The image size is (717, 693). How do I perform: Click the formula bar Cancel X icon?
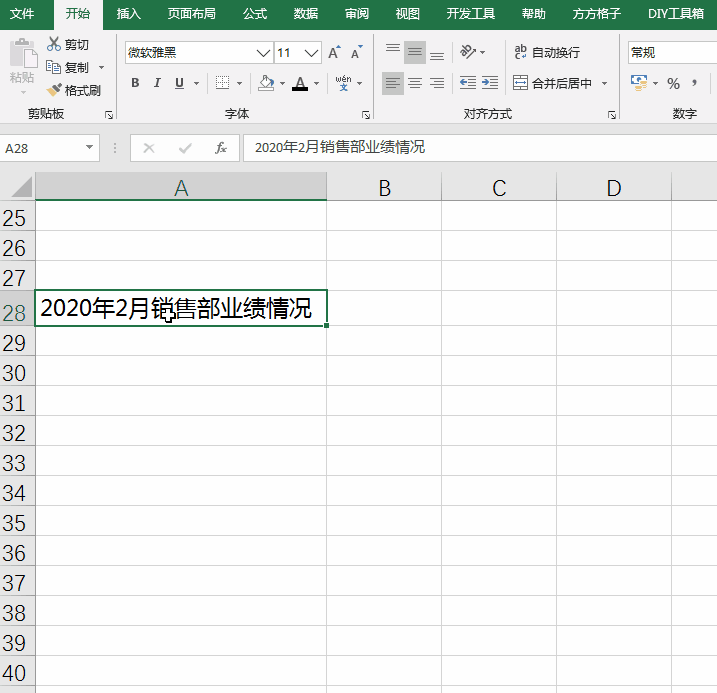click(149, 148)
